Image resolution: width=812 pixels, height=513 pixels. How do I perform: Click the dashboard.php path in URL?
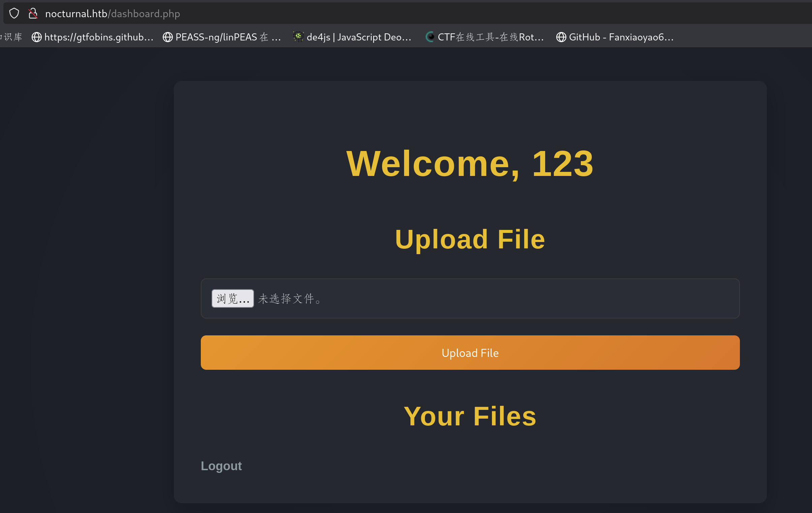click(x=145, y=14)
